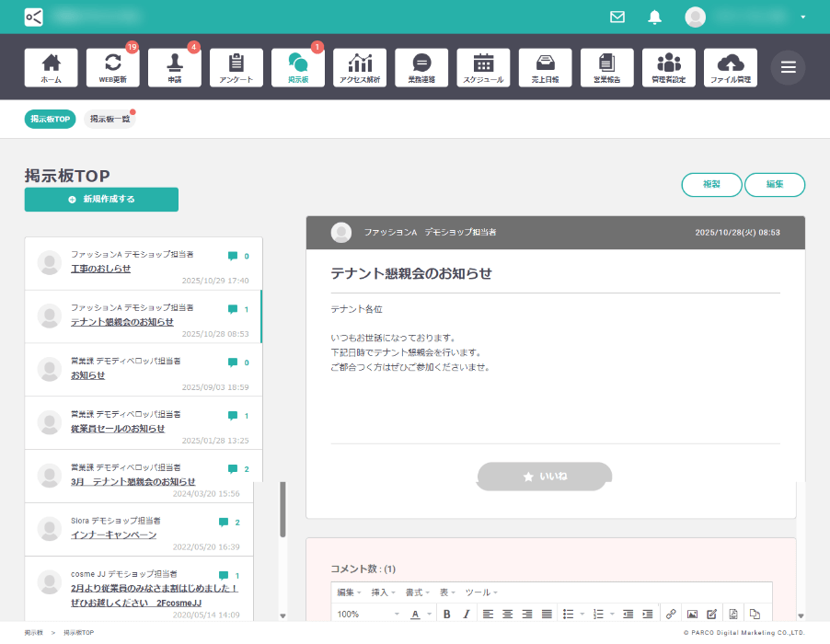Select the 掲示板TOP tab
The image size is (830, 644).
[50, 119]
